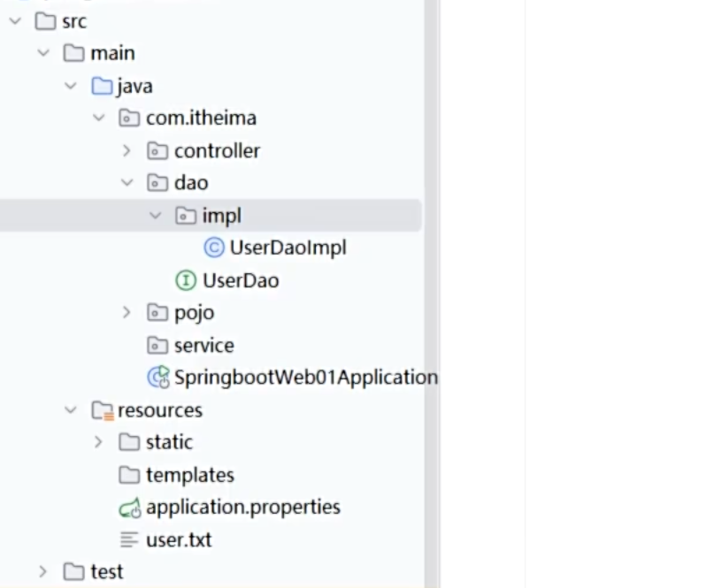
Task: Click the resources folder icon
Action: [102, 410]
